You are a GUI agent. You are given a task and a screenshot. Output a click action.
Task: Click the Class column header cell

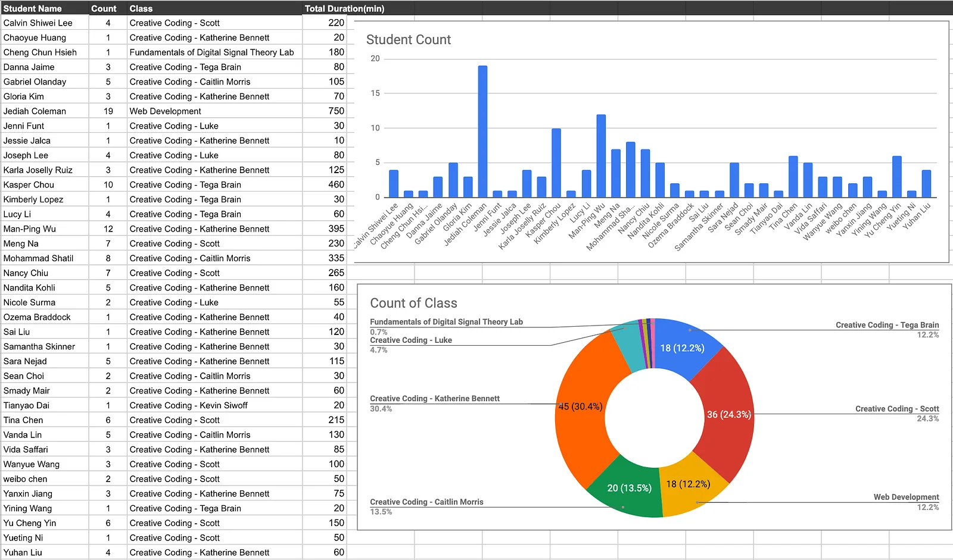click(x=214, y=8)
